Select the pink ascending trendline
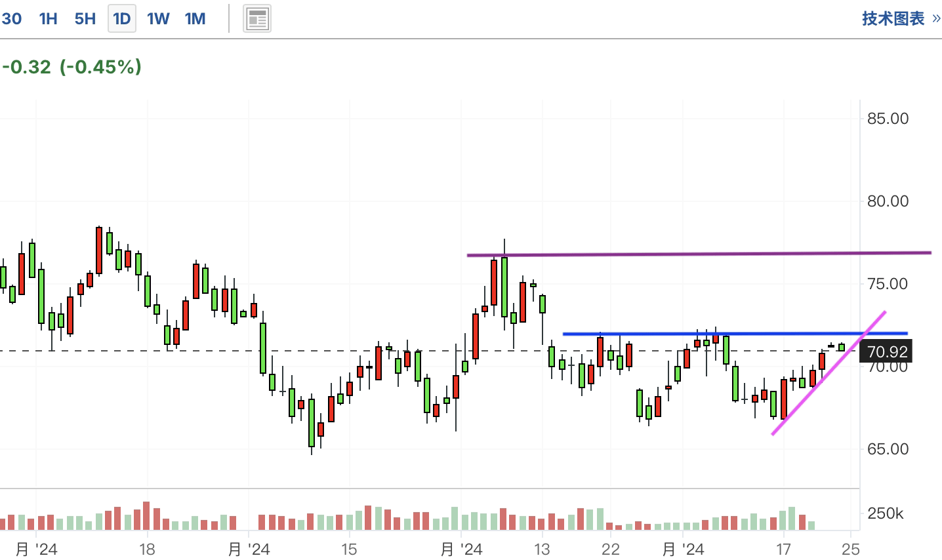The height and width of the screenshot is (560, 942). [829, 372]
